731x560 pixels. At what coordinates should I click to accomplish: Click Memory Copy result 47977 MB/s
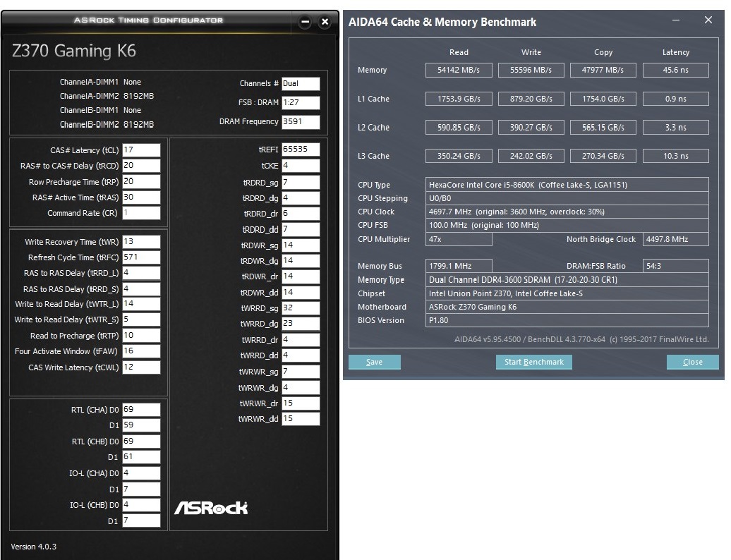coord(603,70)
